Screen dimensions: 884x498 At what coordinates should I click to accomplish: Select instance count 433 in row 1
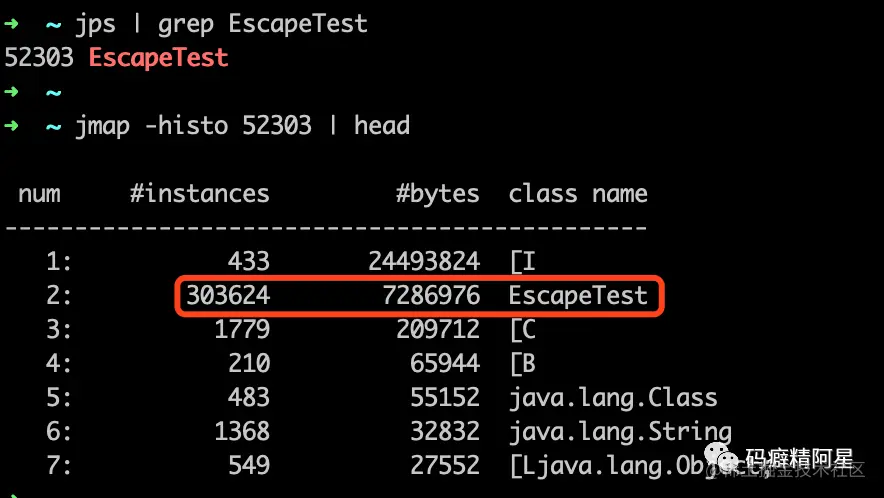tap(249, 261)
